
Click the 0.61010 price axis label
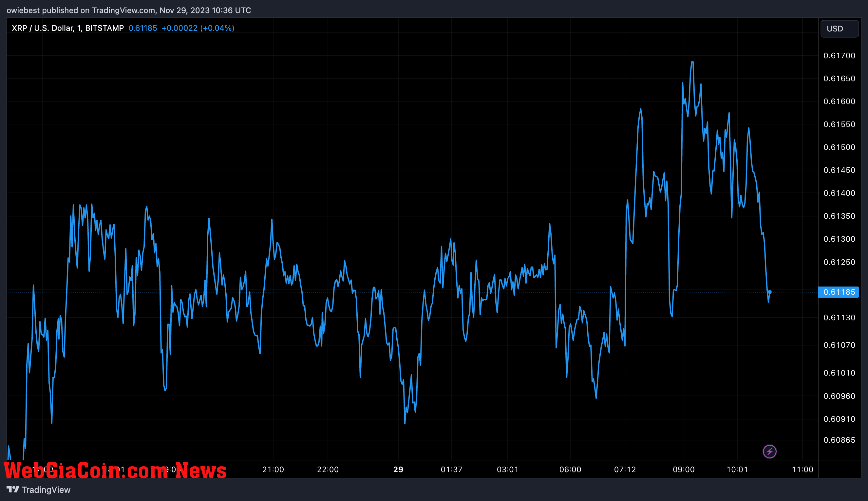839,373
